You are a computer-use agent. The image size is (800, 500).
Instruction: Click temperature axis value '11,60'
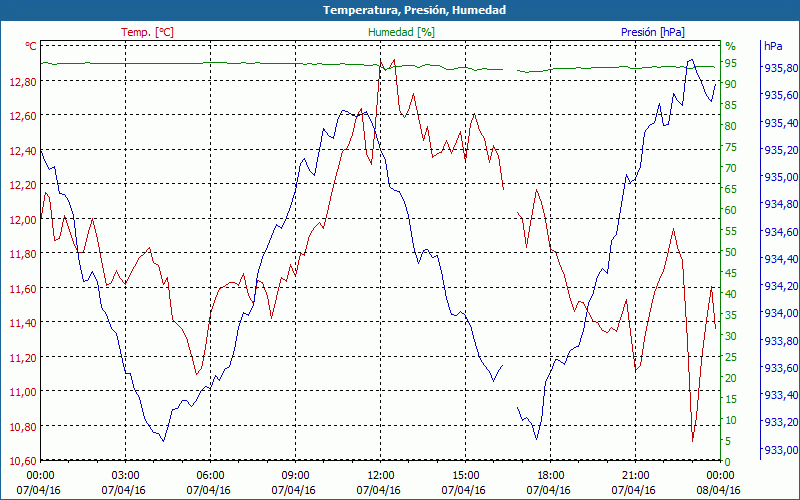pos(23,288)
